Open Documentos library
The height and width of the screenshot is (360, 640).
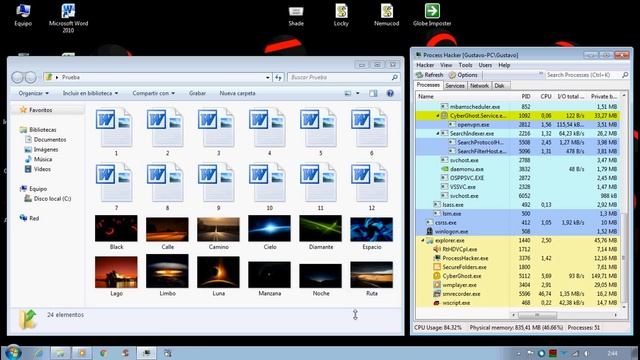[x=49, y=140]
